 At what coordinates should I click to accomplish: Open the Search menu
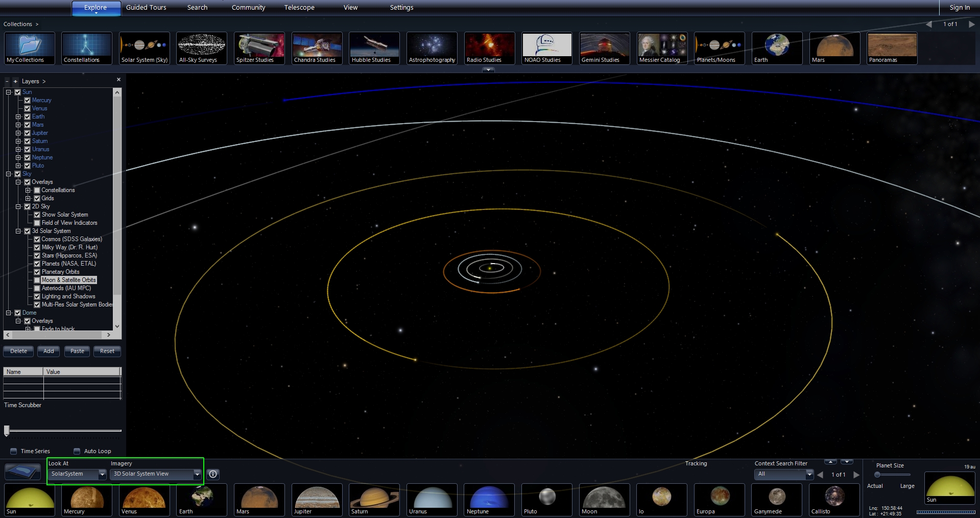[197, 8]
